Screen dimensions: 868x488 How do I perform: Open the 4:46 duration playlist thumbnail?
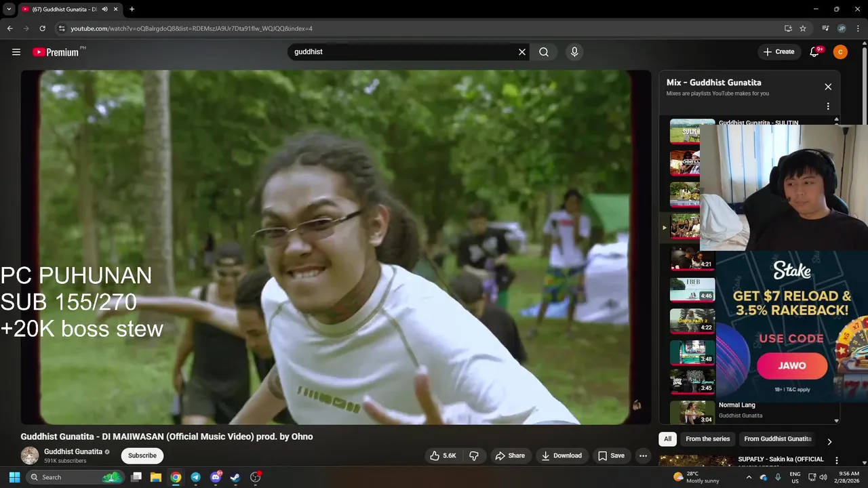point(692,289)
